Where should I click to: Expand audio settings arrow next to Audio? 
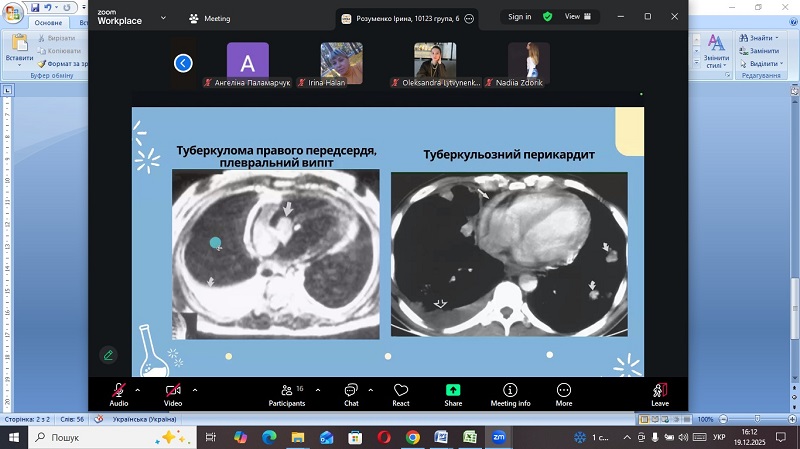[x=138, y=389]
